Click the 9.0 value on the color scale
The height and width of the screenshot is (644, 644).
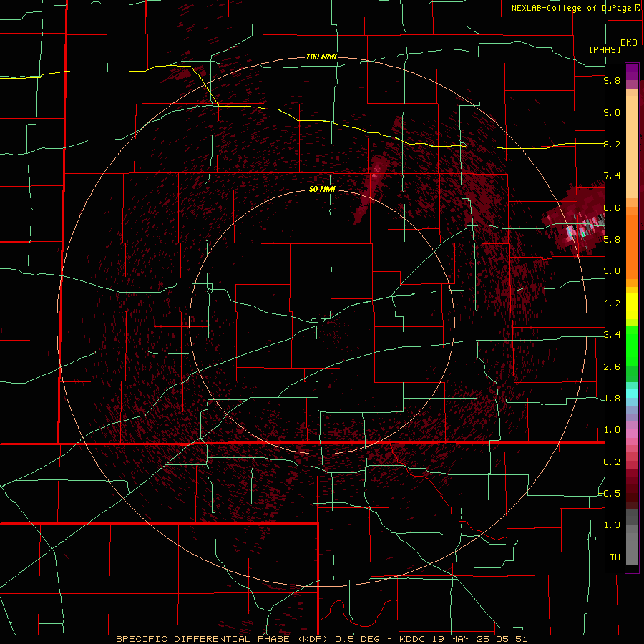coord(612,112)
